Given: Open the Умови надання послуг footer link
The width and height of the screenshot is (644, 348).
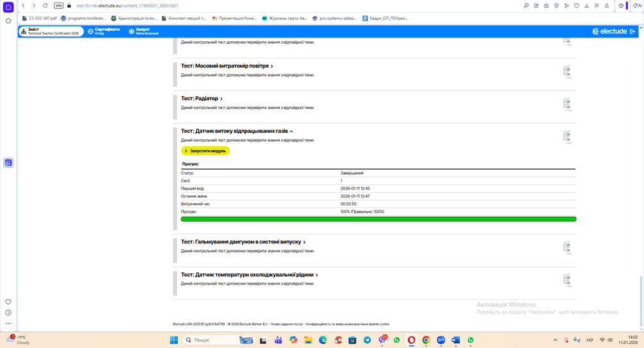Looking at the screenshot, I should coord(289,324).
